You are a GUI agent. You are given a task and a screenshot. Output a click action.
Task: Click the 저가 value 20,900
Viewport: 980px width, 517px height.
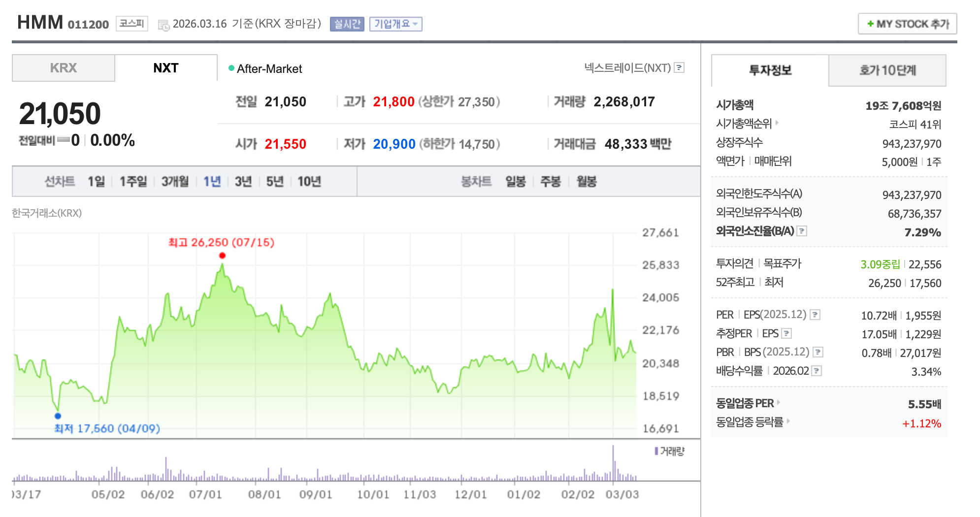point(394,144)
